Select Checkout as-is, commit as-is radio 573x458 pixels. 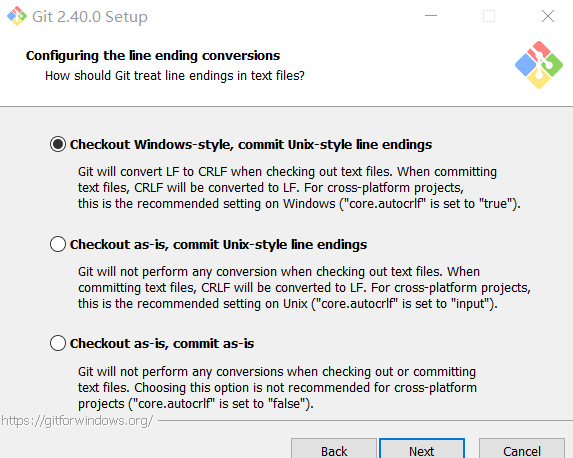click(58, 343)
